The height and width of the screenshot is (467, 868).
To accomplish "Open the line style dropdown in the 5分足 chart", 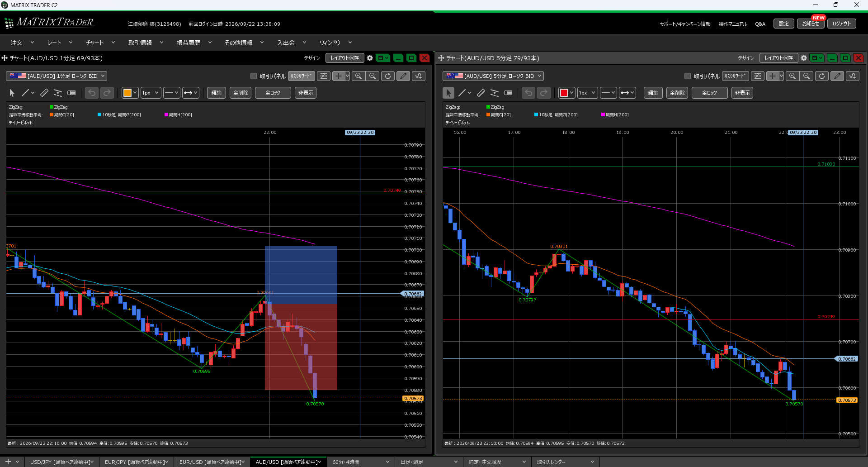I will pos(608,93).
